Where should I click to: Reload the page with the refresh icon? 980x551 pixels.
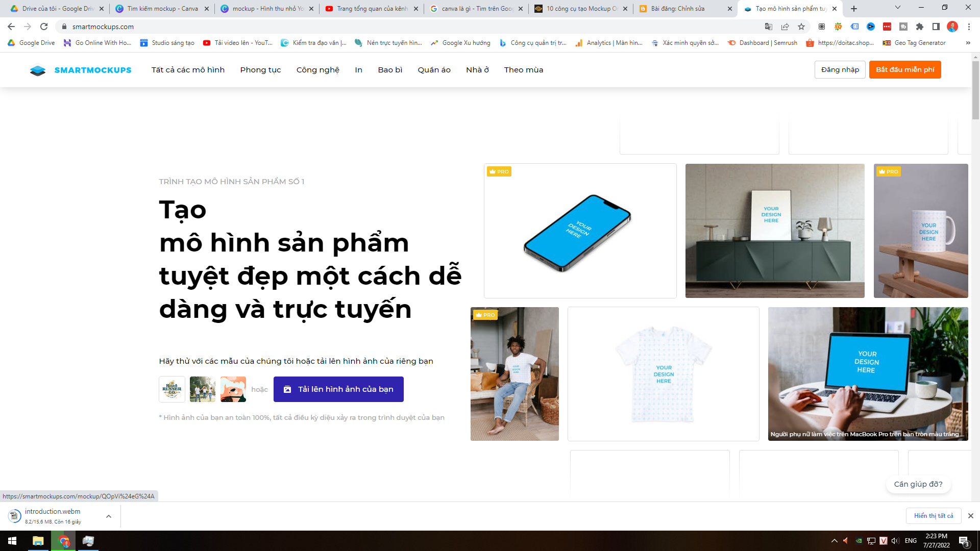[44, 27]
